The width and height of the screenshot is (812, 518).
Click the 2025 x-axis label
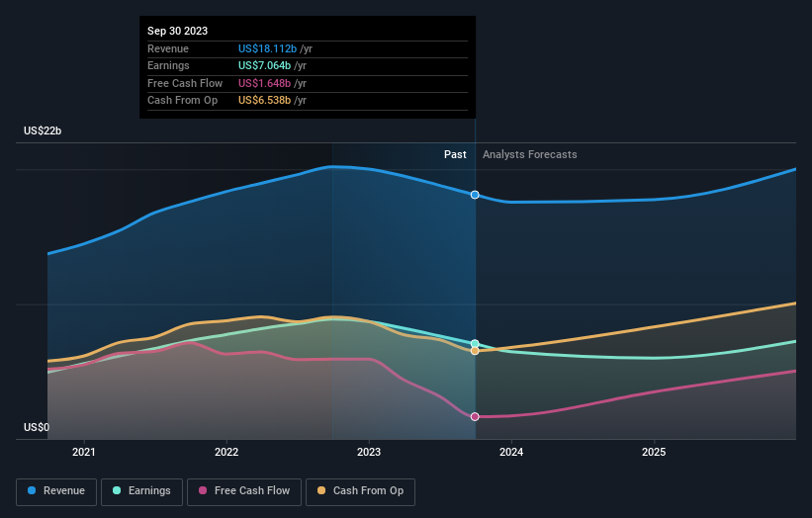654,453
